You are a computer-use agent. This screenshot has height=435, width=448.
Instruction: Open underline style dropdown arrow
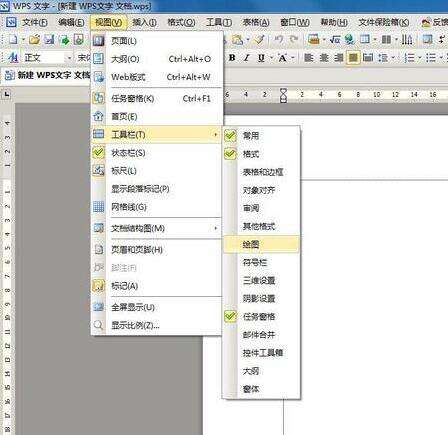coord(271,58)
